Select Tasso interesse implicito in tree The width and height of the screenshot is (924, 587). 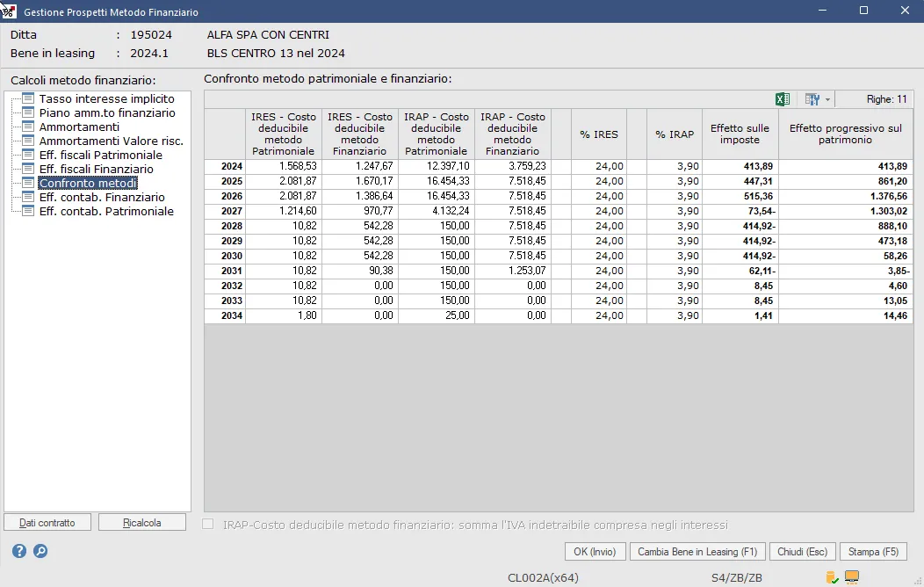point(106,98)
